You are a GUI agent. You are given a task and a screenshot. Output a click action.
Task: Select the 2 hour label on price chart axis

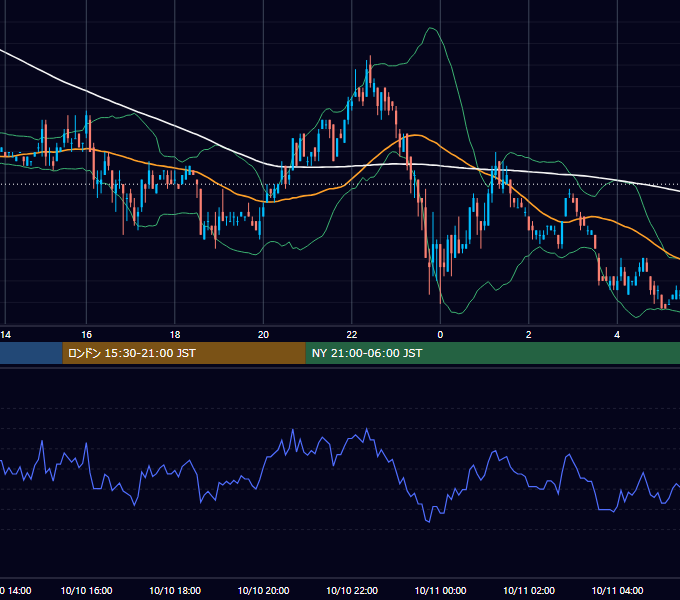coord(529,335)
